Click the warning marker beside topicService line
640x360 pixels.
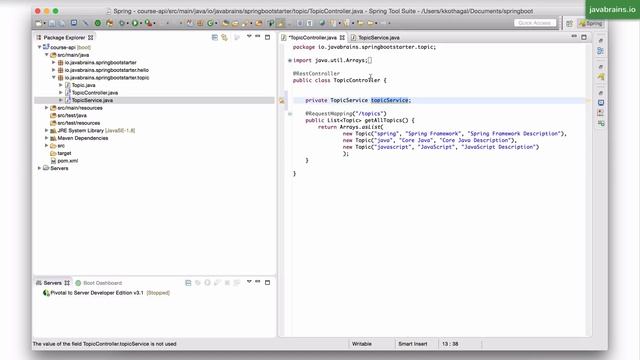click(282, 100)
